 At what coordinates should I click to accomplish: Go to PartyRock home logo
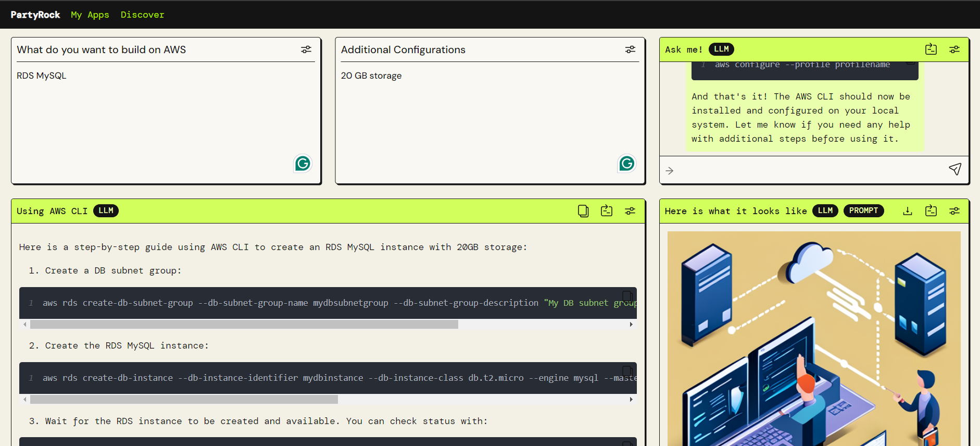pos(35,15)
